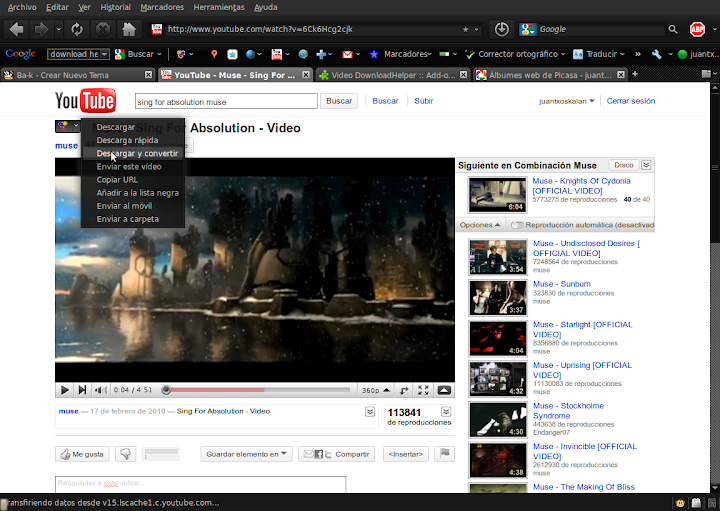Click the thumbs up Me gusta button
720x511 pixels.
[x=83, y=454]
